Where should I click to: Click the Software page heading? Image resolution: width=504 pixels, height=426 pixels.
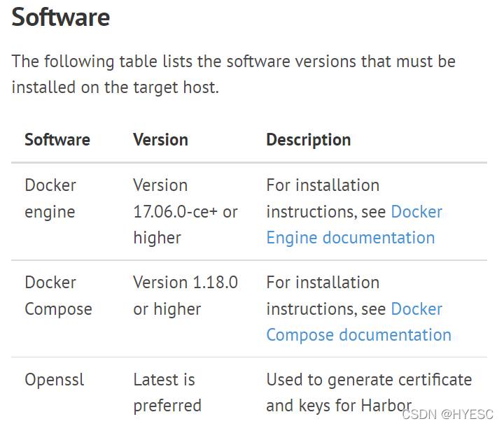61,17
